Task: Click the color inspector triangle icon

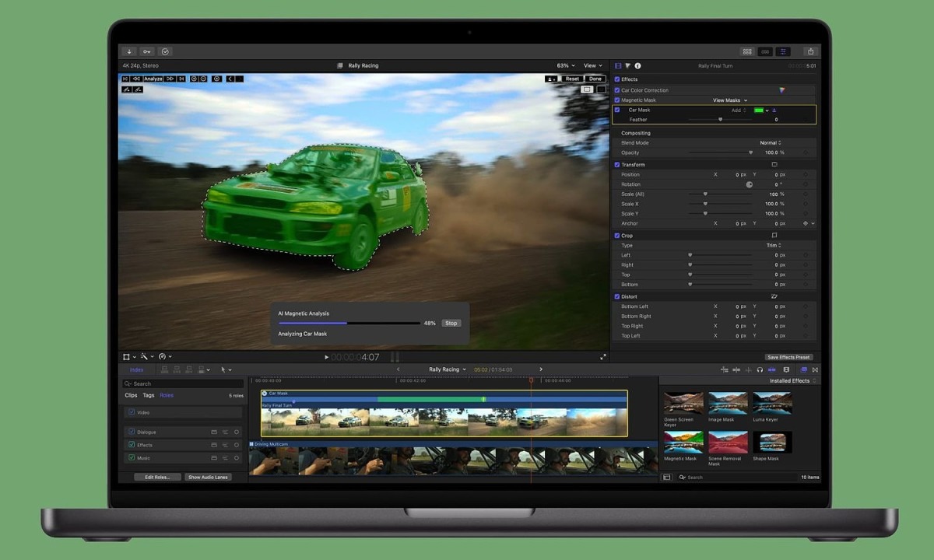Action: pos(627,66)
